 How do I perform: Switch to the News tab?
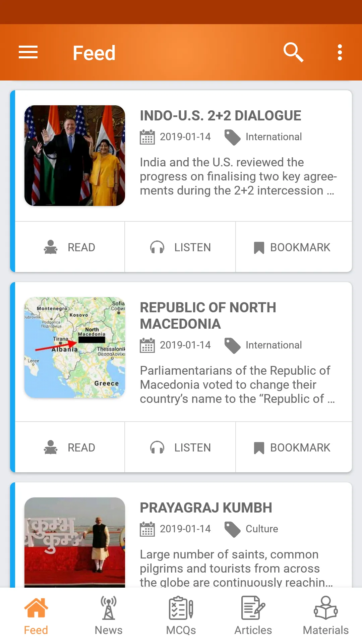(109, 616)
